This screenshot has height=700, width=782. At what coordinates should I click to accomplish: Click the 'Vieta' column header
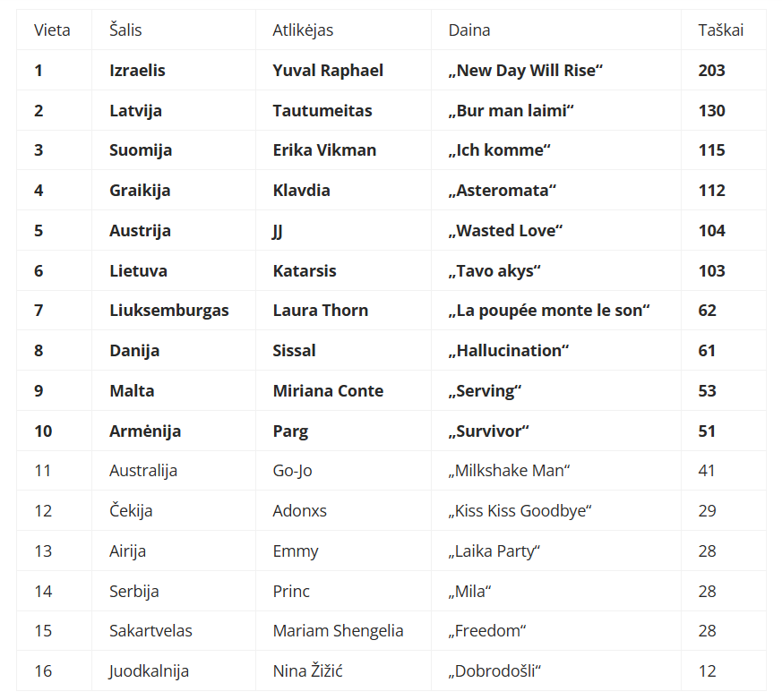tap(52, 30)
